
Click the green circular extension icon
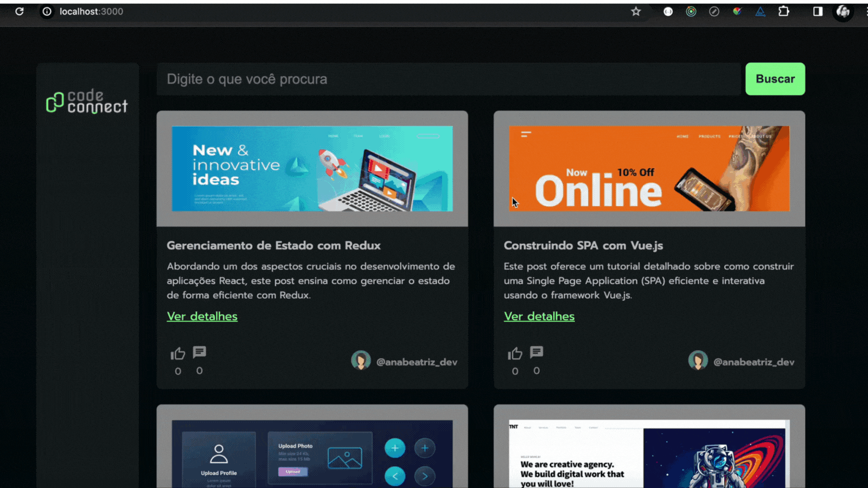[x=691, y=11]
